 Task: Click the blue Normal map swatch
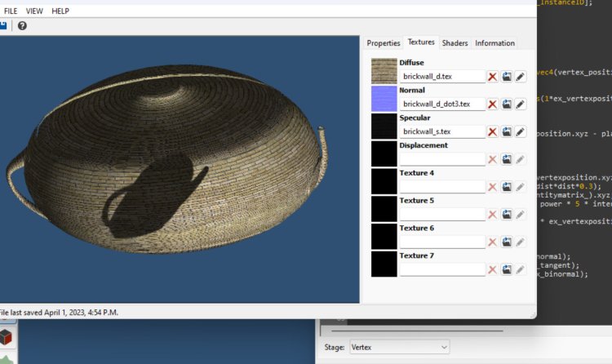click(x=384, y=98)
